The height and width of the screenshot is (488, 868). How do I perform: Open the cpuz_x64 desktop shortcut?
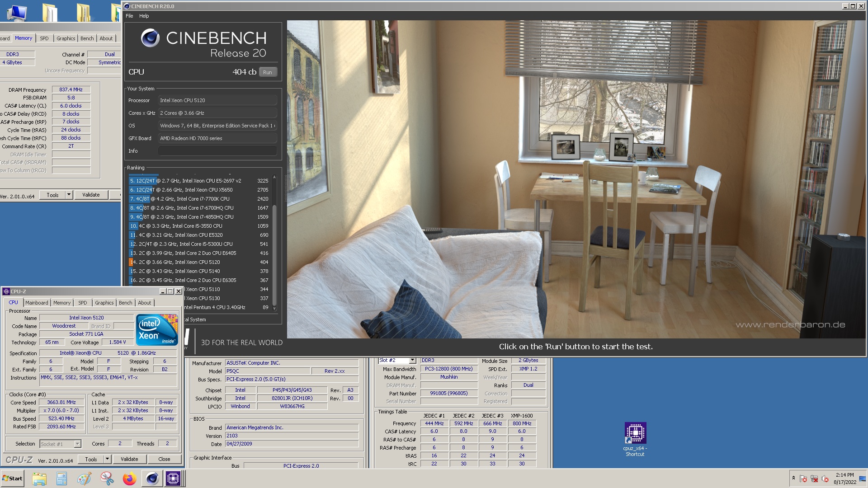[x=635, y=439]
